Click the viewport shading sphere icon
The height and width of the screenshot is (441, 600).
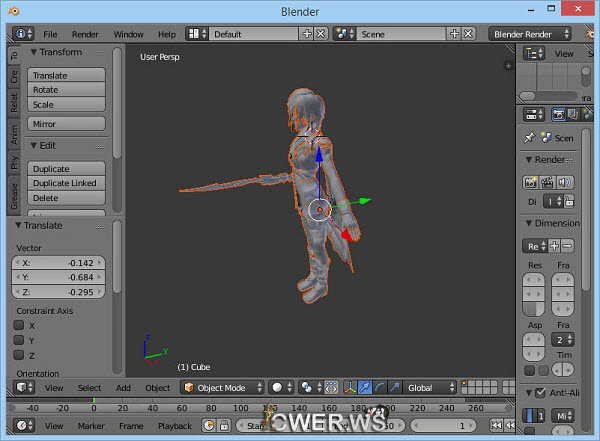[x=280, y=387]
